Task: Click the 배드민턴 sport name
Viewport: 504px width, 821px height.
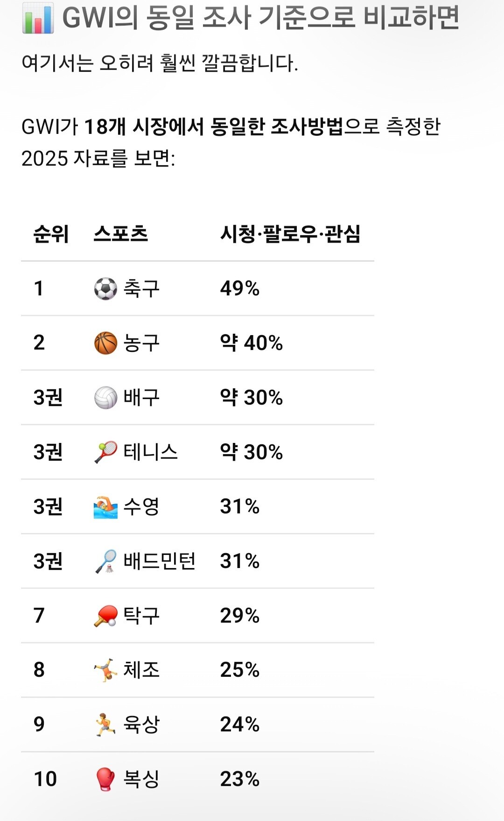Action: (160, 561)
